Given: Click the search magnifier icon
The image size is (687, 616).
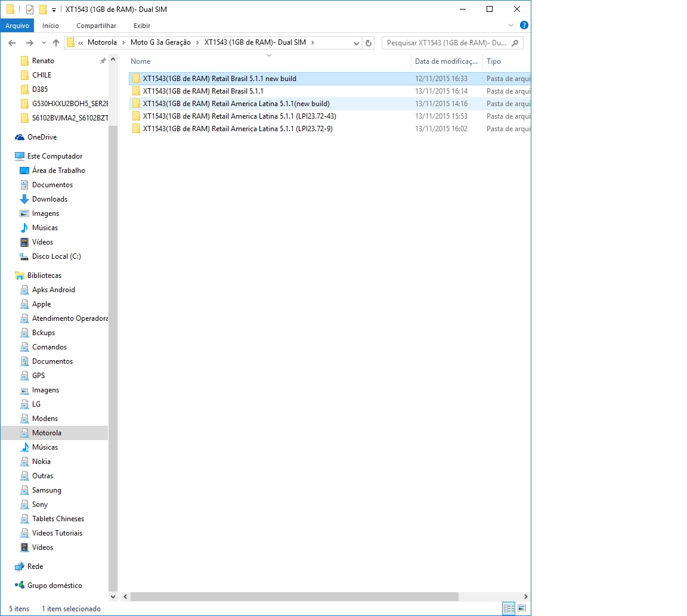Looking at the screenshot, I should tap(515, 43).
